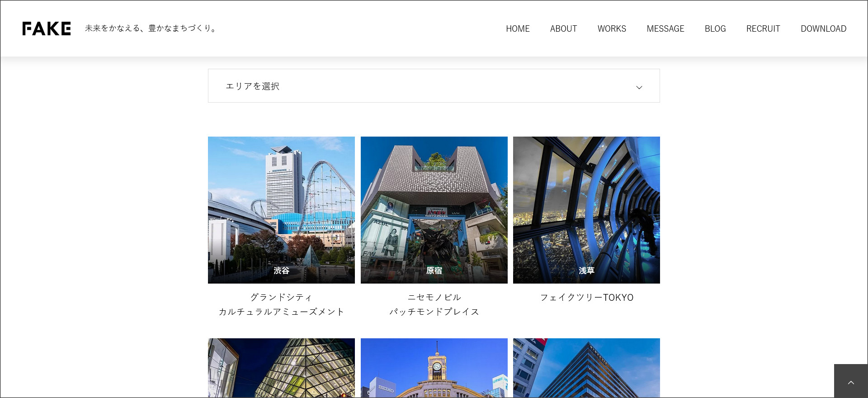Open the 原宿 building thumbnail

(x=434, y=210)
